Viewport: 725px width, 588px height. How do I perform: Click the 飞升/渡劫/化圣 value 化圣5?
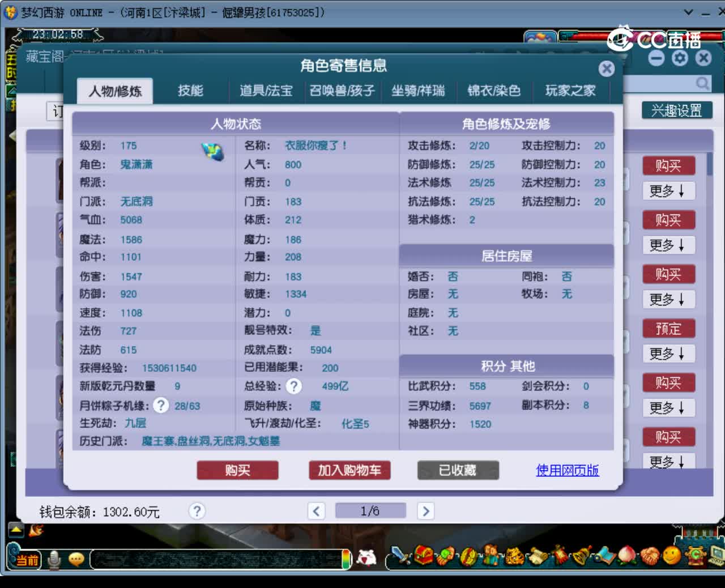click(355, 424)
